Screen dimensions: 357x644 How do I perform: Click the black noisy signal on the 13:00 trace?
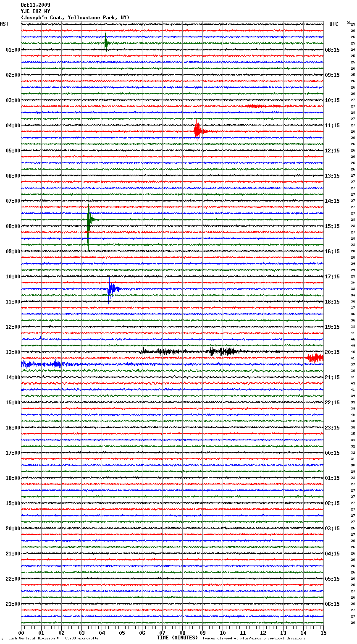[193, 351]
